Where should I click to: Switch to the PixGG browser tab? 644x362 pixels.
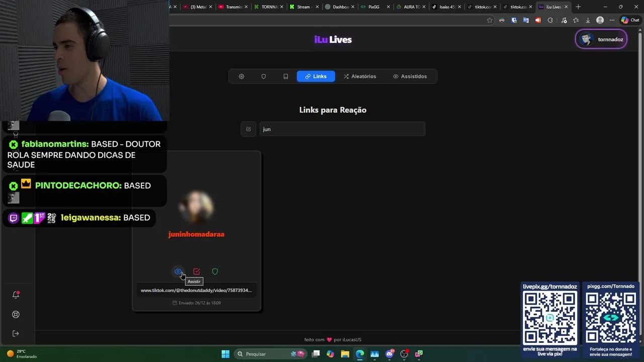(x=375, y=7)
